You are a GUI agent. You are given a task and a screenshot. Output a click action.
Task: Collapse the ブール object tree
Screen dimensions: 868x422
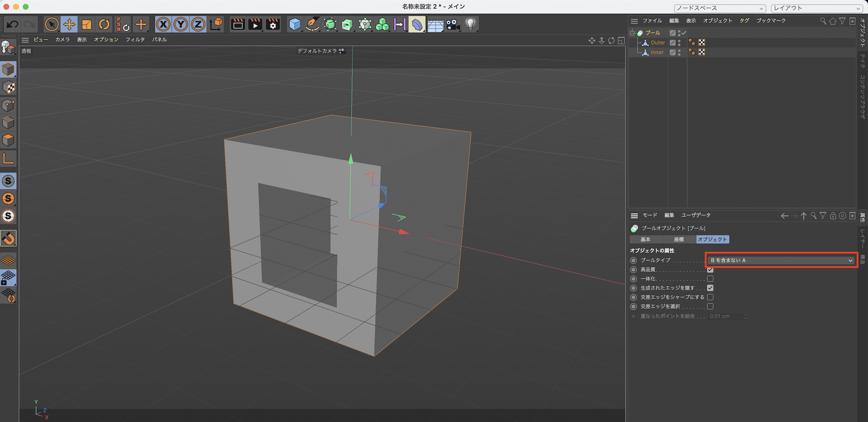coord(632,33)
